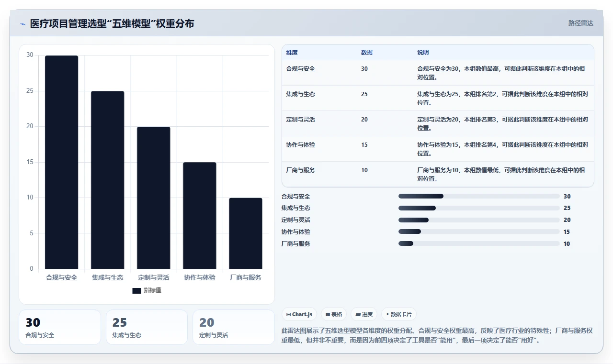Click the summary paragraph starting 此雷达图展示了
The height and width of the screenshot is (364, 613).
click(437, 336)
